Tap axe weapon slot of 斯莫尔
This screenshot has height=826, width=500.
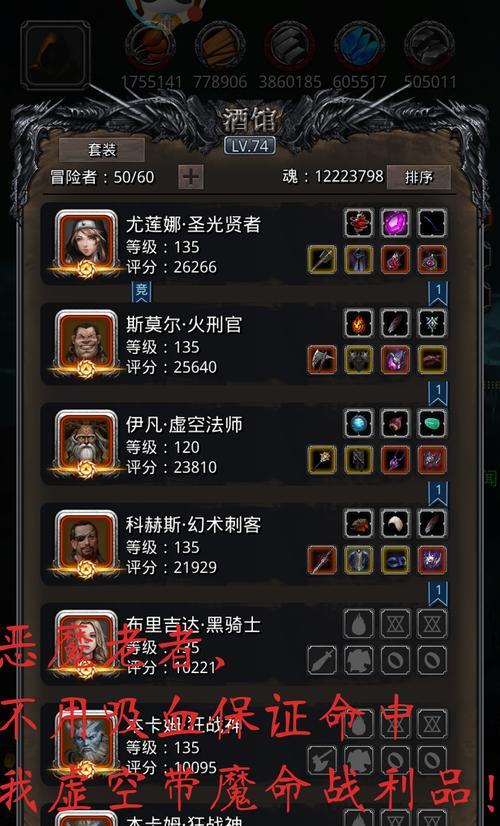322,359
